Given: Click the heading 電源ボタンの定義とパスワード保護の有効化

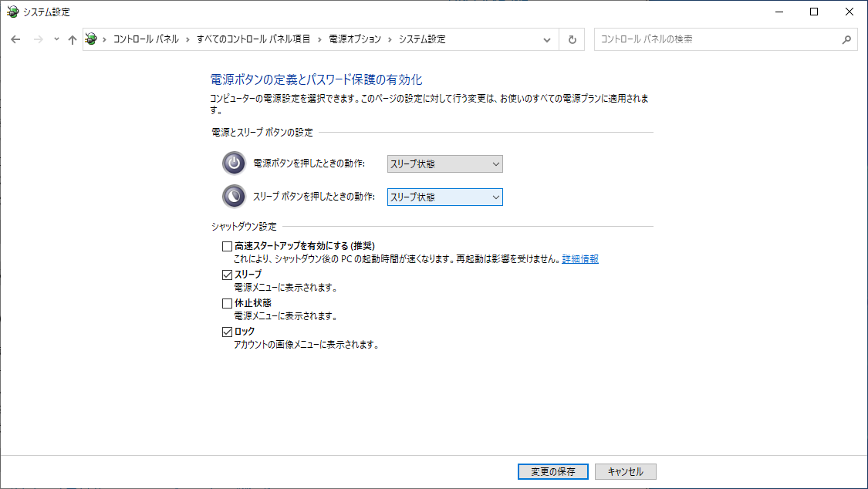Looking at the screenshot, I should pyautogui.click(x=316, y=79).
